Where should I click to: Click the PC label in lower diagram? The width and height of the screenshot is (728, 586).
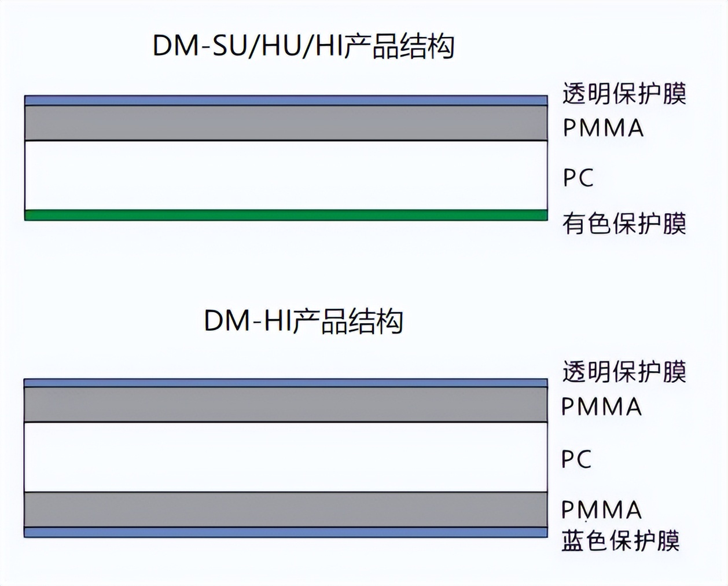(576, 459)
